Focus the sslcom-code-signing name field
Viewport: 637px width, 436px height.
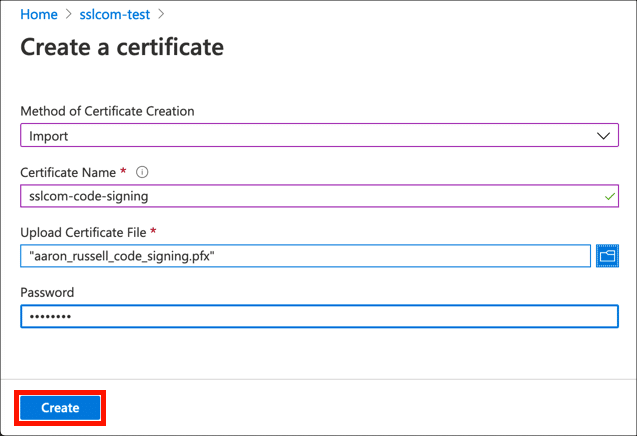tap(300, 197)
